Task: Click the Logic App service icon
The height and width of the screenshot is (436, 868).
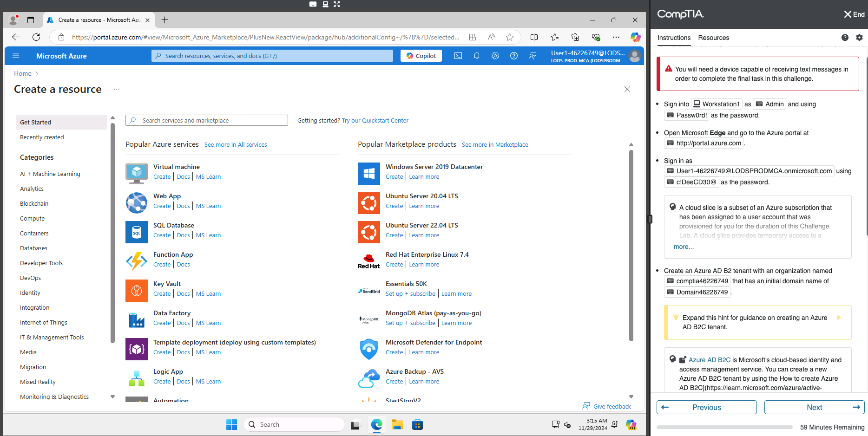Action: 137,378
